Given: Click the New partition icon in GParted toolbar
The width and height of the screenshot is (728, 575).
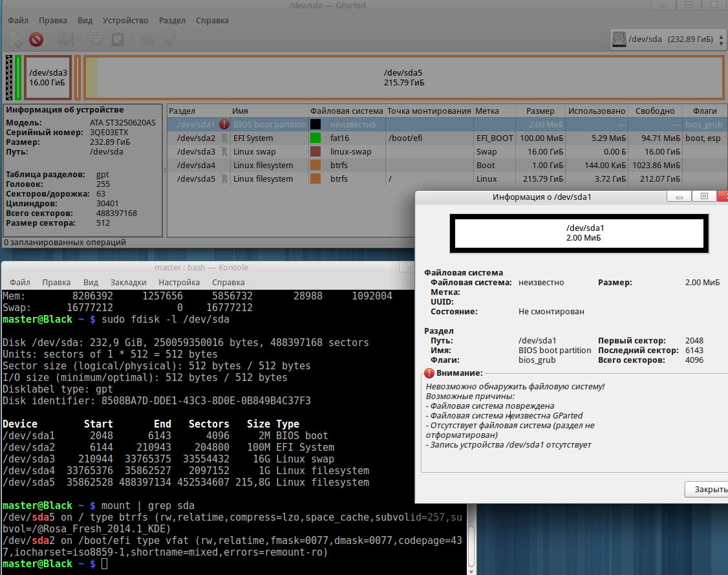Looking at the screenshot, I should coord(14,39).
